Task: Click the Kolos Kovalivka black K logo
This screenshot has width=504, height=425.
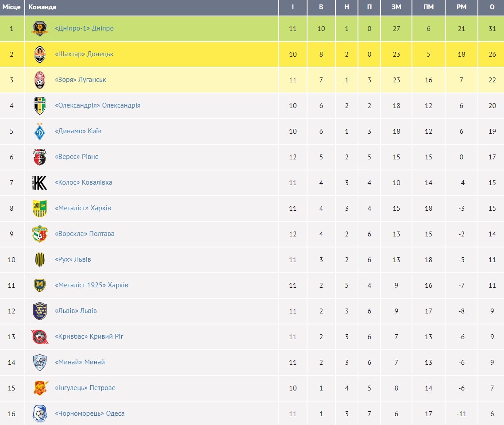Action: (x=40, y=183)
